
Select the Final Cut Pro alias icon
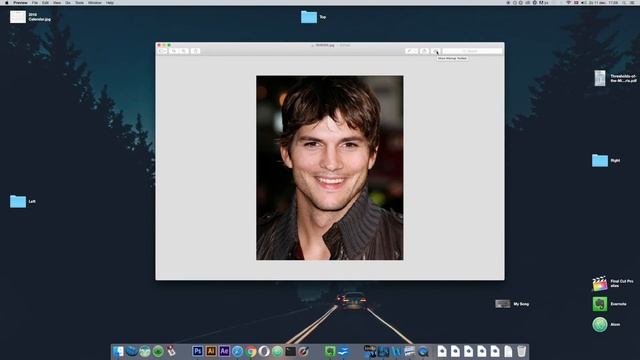click(600, 283)
